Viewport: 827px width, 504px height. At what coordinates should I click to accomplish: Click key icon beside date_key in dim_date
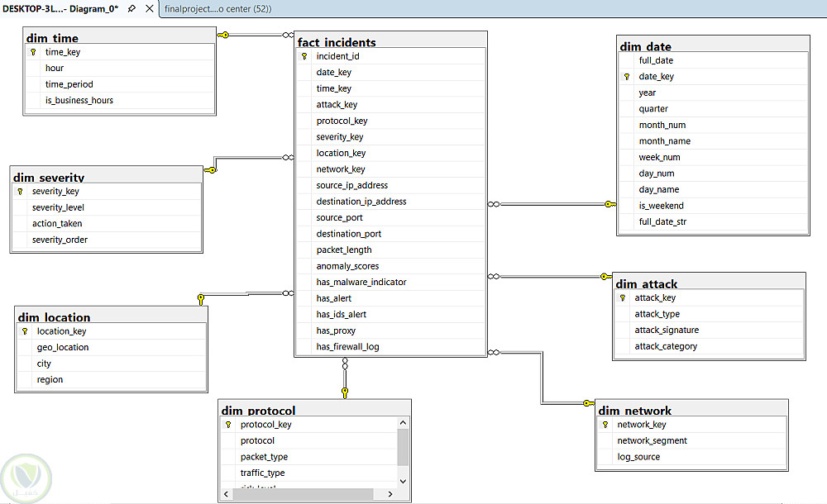(x=627, y=77)
